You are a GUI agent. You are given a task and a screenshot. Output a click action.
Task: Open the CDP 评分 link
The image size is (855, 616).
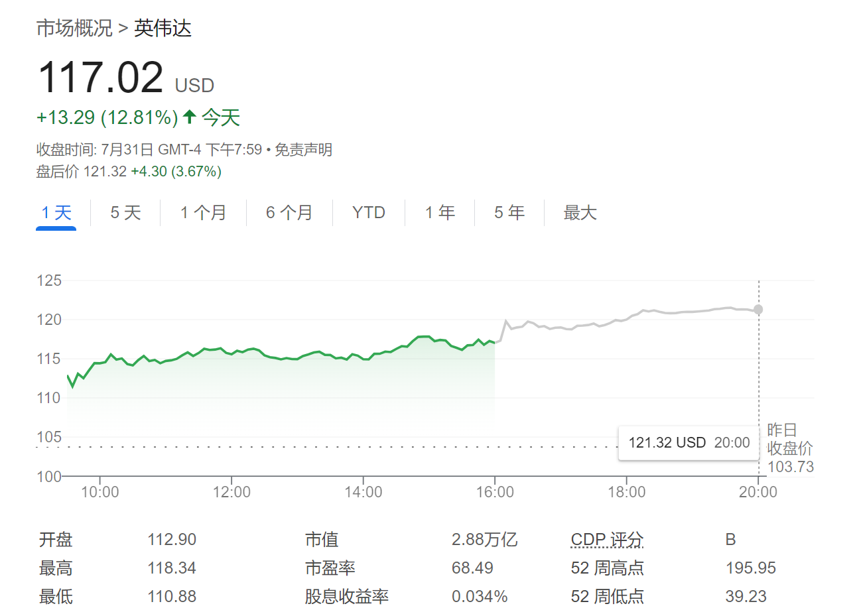click(x=606, y=539)
